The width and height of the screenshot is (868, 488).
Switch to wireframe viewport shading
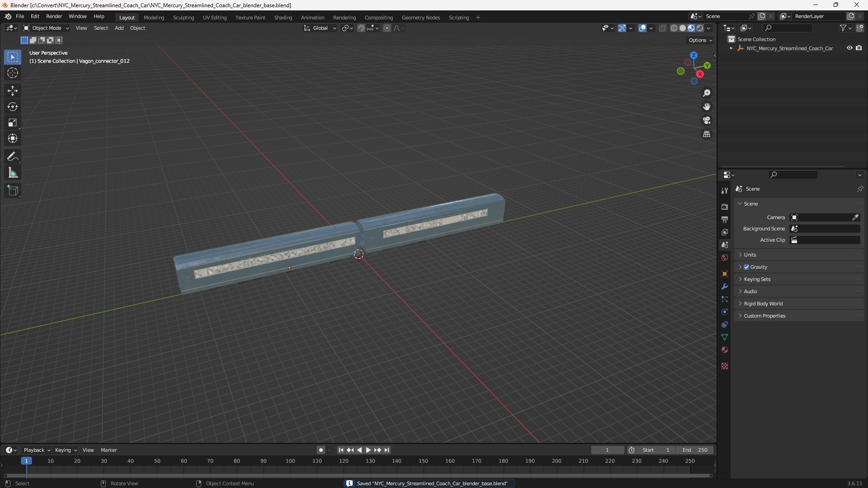point(674,28)
